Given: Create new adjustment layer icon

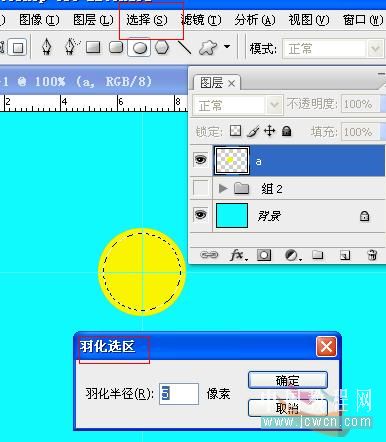Looking at the screenshot, I should click(292, 255).
